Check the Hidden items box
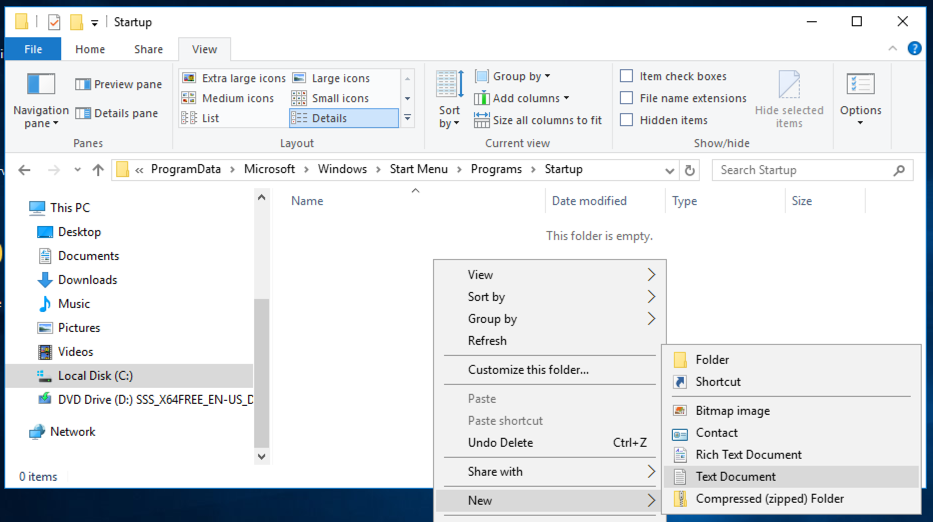 (626, 120)
